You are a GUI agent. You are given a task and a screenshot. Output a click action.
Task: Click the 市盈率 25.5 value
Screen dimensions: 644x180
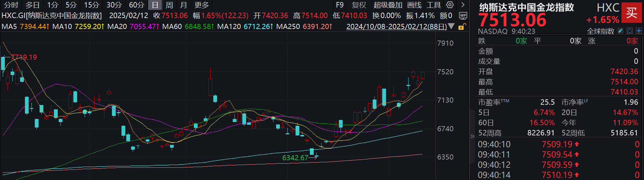point(547,102)
